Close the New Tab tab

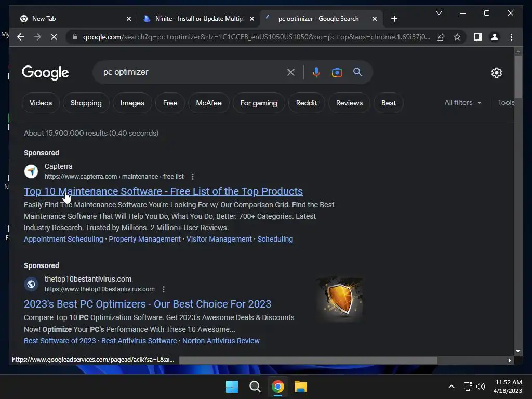[x=129, y=19]
